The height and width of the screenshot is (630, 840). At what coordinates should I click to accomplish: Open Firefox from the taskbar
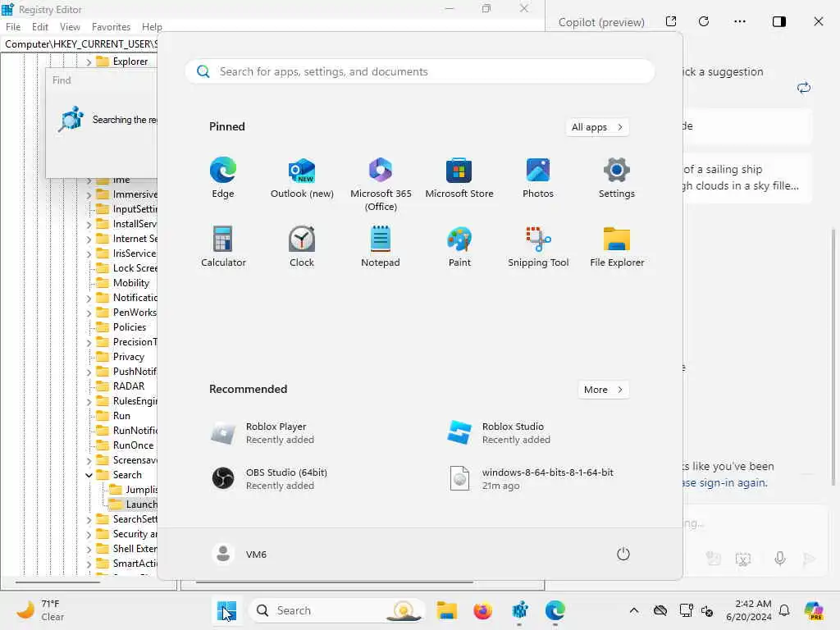point(482,610)
